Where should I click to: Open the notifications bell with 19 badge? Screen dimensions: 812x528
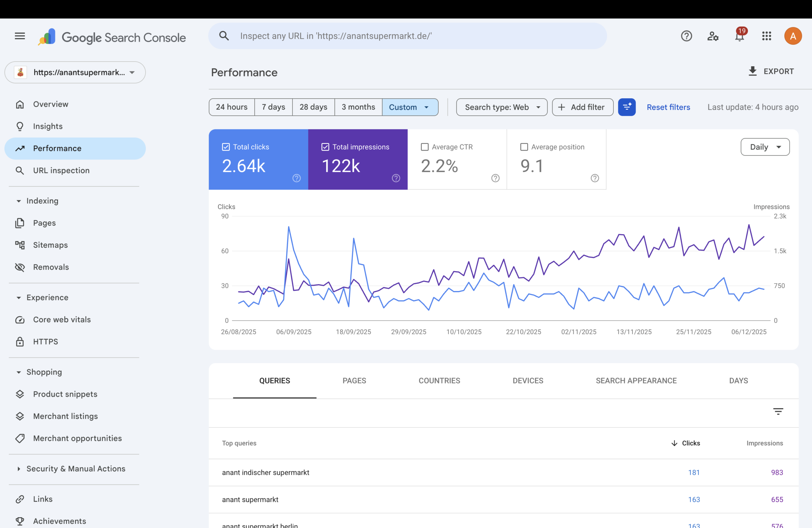pyautogui.click(x=739, y=36)
